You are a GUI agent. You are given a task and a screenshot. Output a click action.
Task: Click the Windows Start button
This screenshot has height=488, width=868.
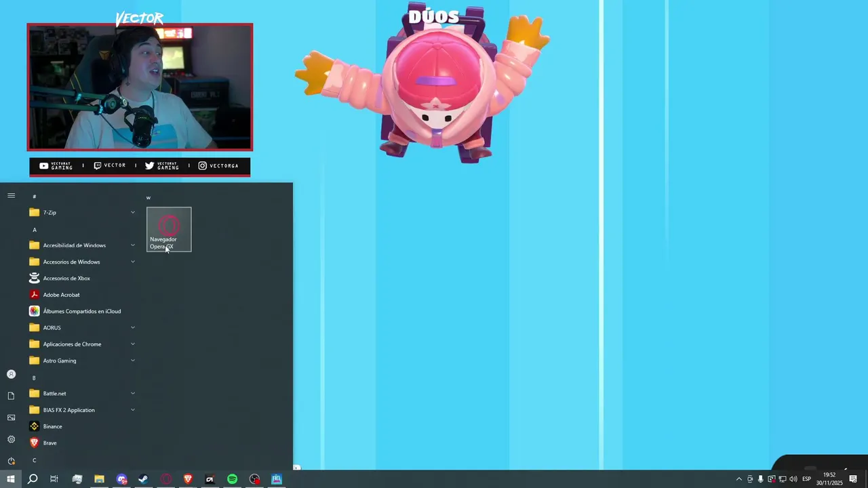point(11,479)
